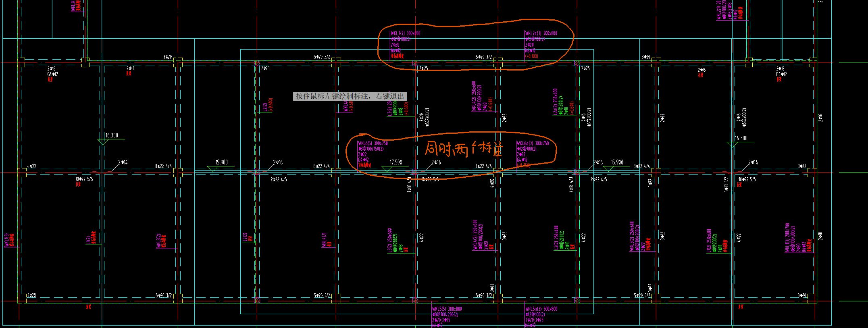868x328 pixels.
Task: Select the vertical WKL1(3) 200x700 label at right
Action: 787,238
